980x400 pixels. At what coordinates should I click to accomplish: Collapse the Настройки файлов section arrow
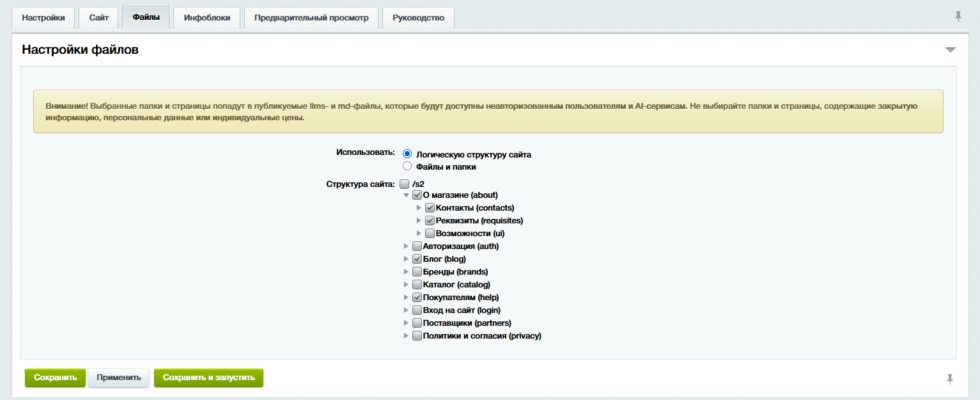click(x=950, y=50)
